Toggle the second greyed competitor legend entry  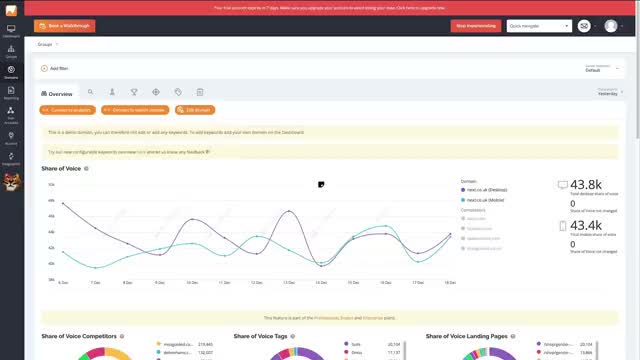(476, 229)
